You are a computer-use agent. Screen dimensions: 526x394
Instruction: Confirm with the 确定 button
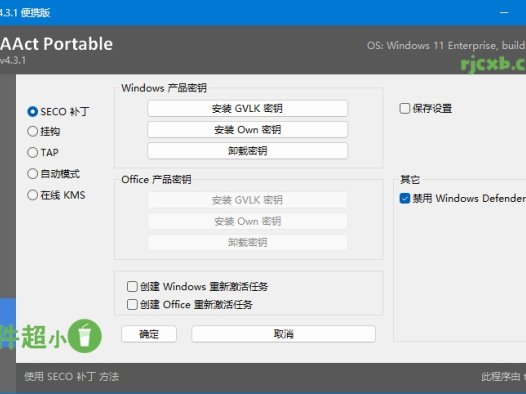[149, 334]
